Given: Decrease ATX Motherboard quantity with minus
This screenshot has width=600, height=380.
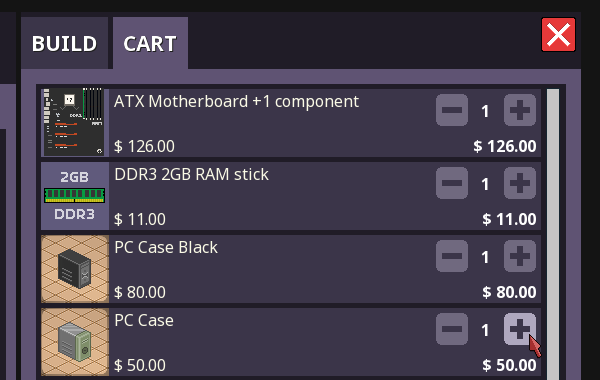Looking at the screenshot, I should [x=452, y=110].
